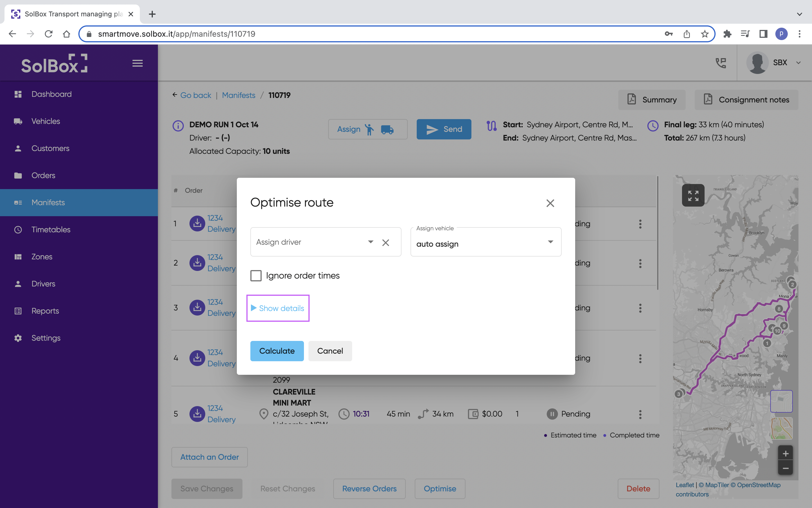Bookmark this page with star icon

[705, 34]
